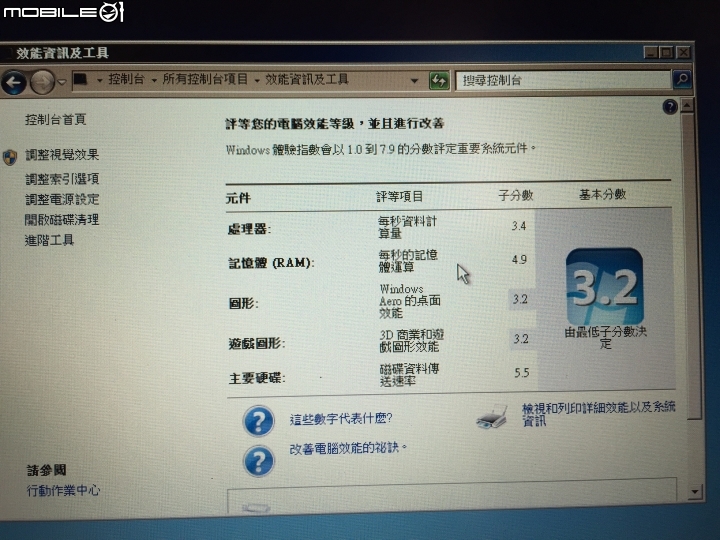
Task: Click the 主要硬碟 row label
Action: (257, 378)
